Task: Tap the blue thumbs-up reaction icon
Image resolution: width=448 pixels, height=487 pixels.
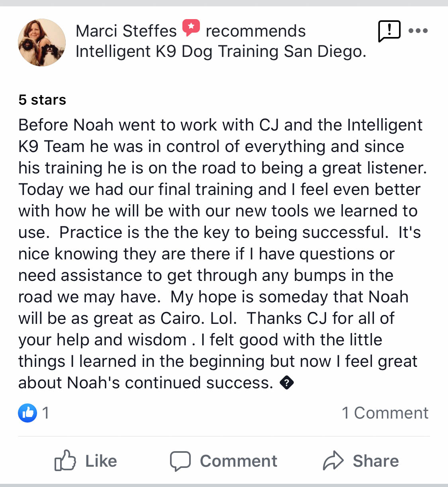Action: tap(27, 413)
